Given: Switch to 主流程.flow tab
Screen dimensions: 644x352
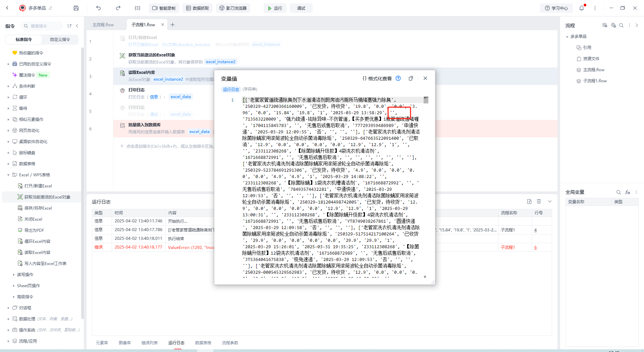Looking at the screenshot, I should click(103, 25).
